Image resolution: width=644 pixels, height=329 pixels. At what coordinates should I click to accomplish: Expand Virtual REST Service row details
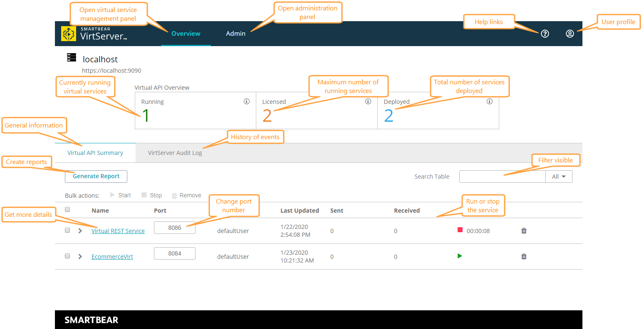[x=80, y=231]
